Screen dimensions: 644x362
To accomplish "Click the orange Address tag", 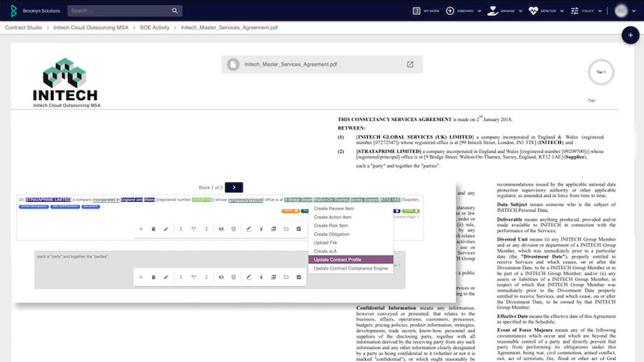I will point(291,211).
